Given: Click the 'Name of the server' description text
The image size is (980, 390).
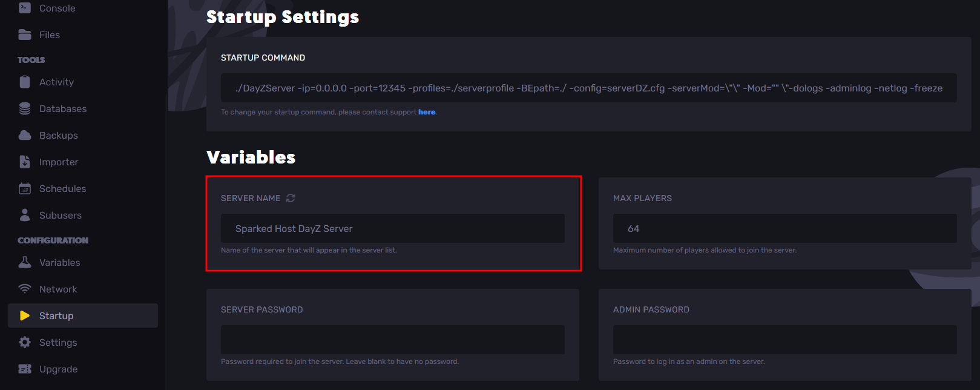Looking at the screenshot, I should coord(309,250).
